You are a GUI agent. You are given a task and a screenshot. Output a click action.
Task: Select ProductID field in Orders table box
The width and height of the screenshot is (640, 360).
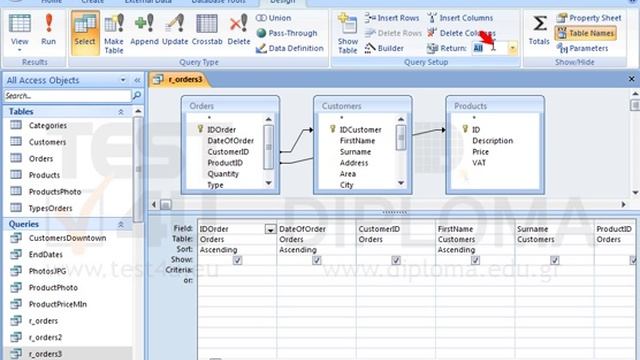pos(225,163)
